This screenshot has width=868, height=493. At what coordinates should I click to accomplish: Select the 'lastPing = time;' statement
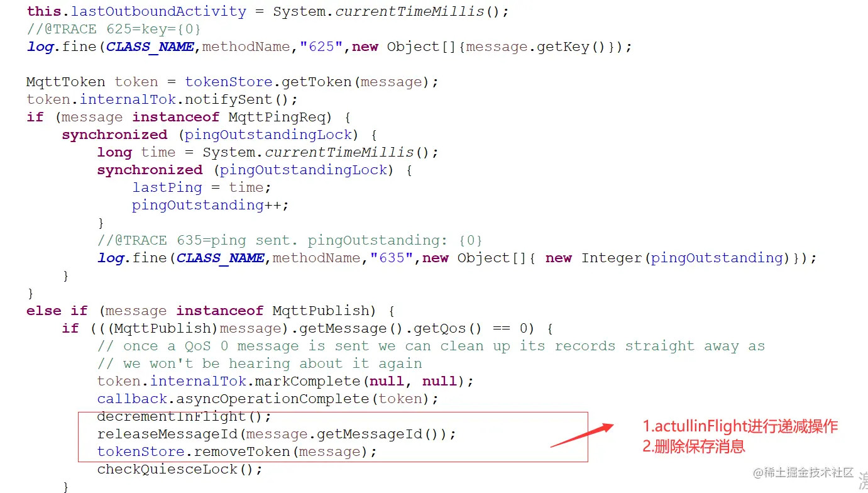[202, 187]
